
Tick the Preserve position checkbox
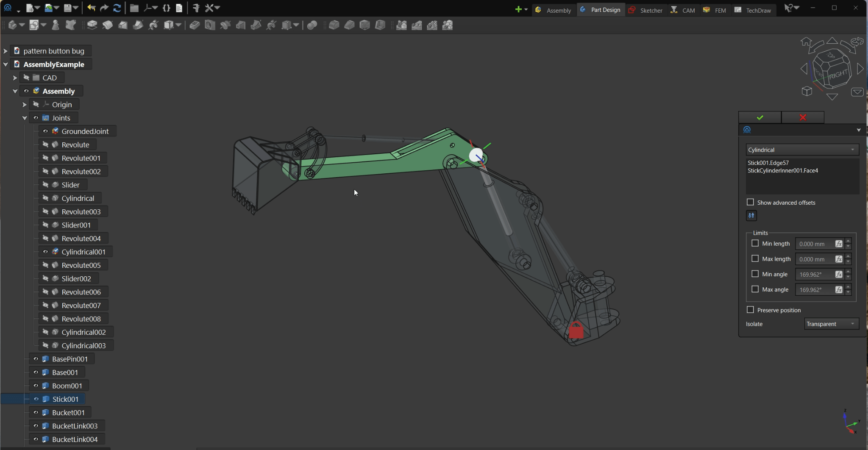750,310
